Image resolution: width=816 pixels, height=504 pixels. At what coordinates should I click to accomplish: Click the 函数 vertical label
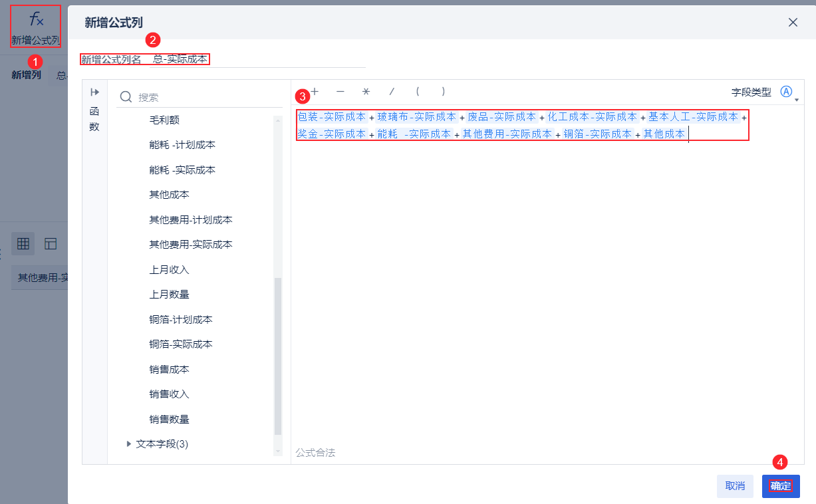(94, 119)
